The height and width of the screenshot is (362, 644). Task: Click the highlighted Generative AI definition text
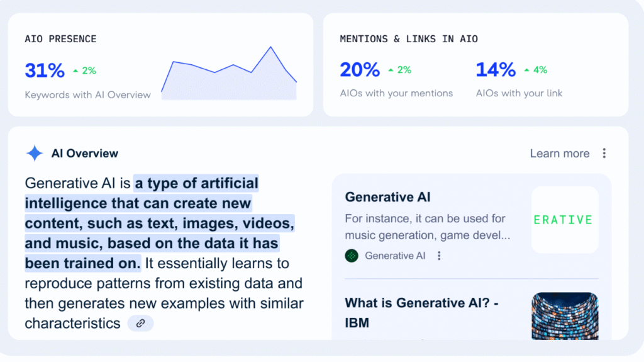(x=160, y=223)
